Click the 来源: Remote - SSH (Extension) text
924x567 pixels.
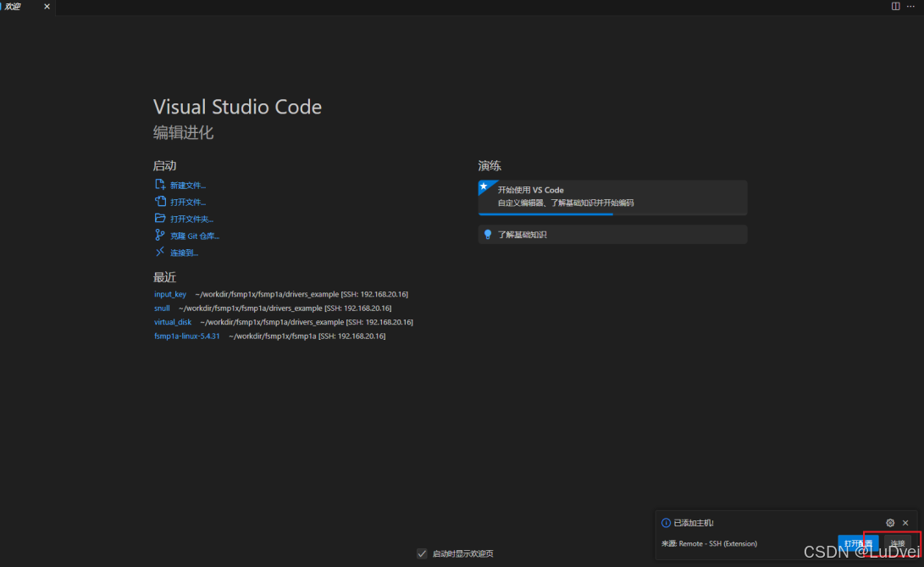pyautogui.click(x=709, y=543)
